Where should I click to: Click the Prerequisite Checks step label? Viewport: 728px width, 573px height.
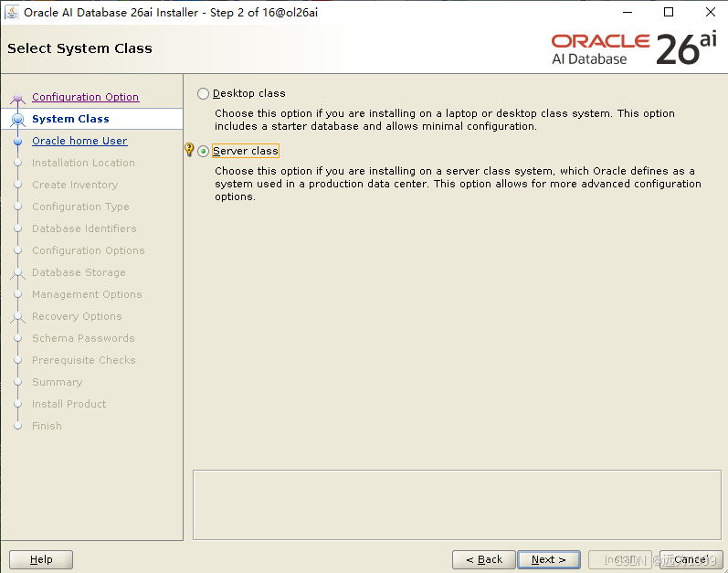(x=83, y=360)
